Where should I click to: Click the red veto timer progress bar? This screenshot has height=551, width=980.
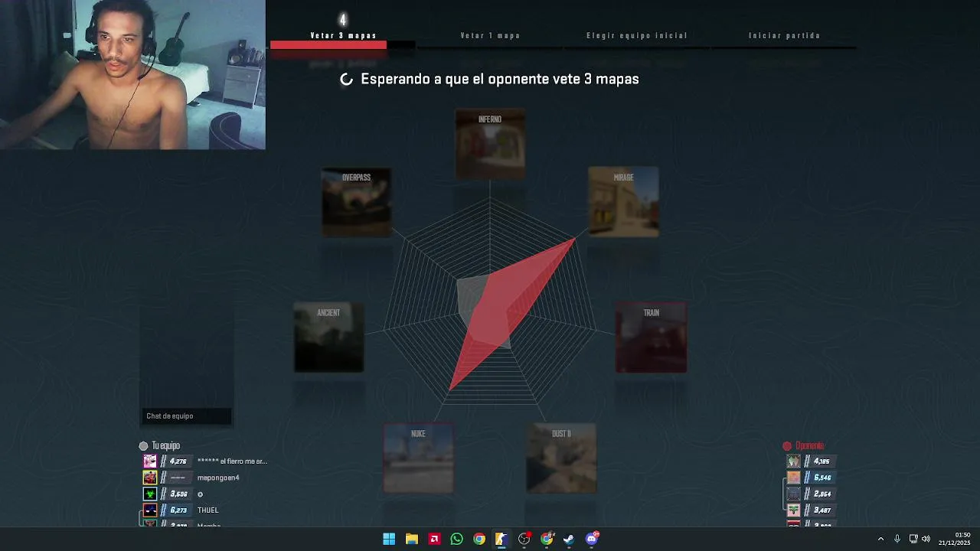328,46
